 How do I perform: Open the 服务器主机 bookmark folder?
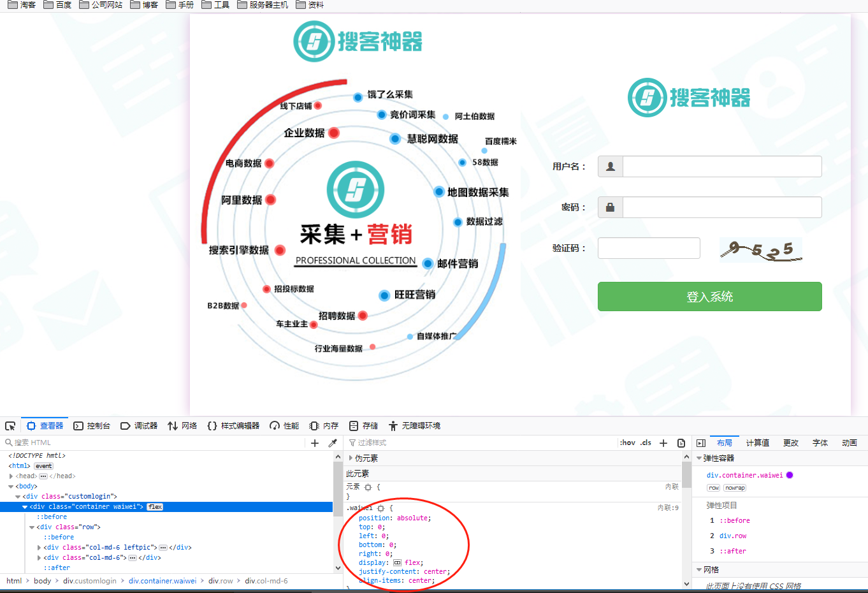coord(263,4)
